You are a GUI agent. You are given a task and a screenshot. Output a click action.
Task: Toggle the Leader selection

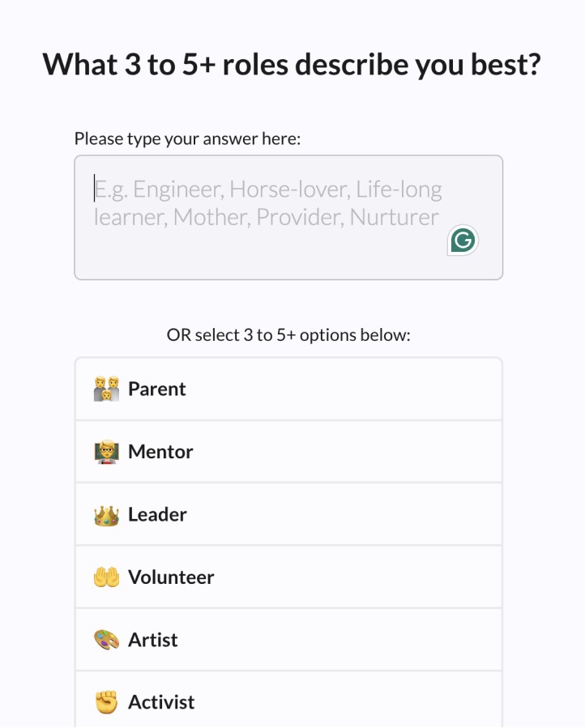[x=288, y=513]
